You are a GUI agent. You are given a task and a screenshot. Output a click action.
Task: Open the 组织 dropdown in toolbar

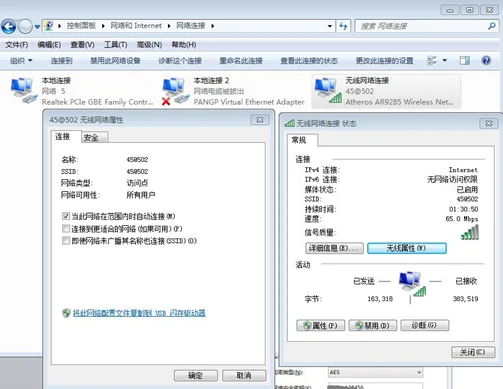[x=21, y=61]
